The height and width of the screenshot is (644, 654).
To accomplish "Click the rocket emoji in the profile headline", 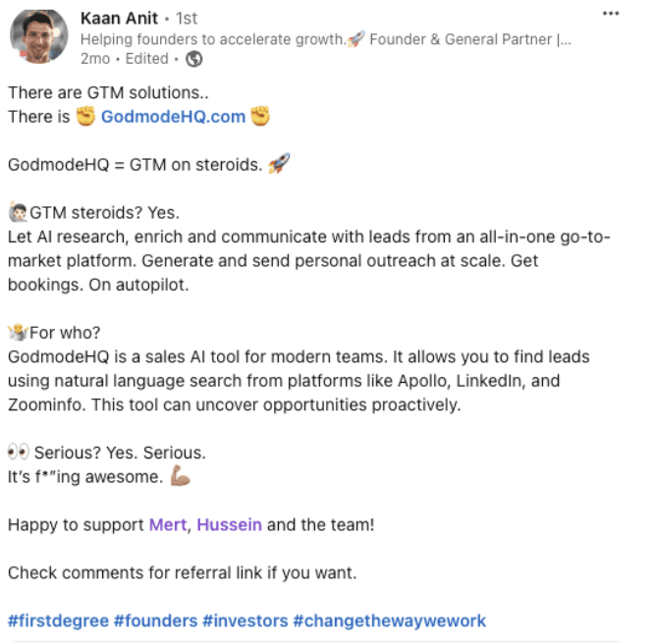I will 355,39.
